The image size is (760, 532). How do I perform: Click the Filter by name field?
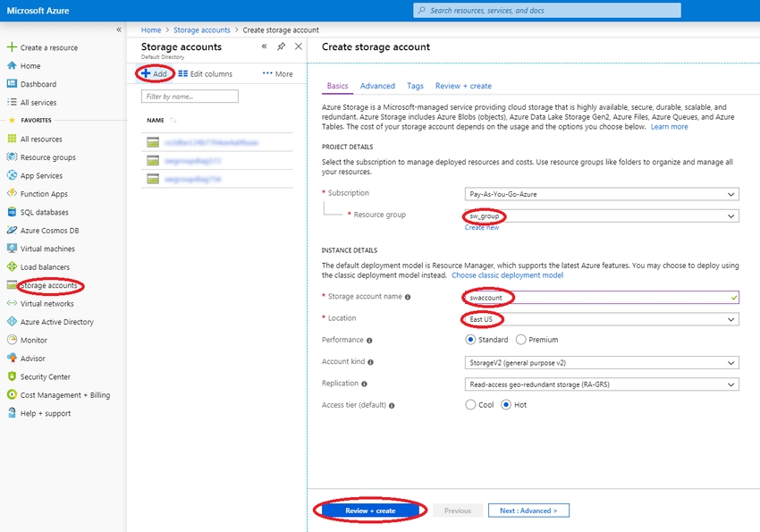(x=190, y=97)
